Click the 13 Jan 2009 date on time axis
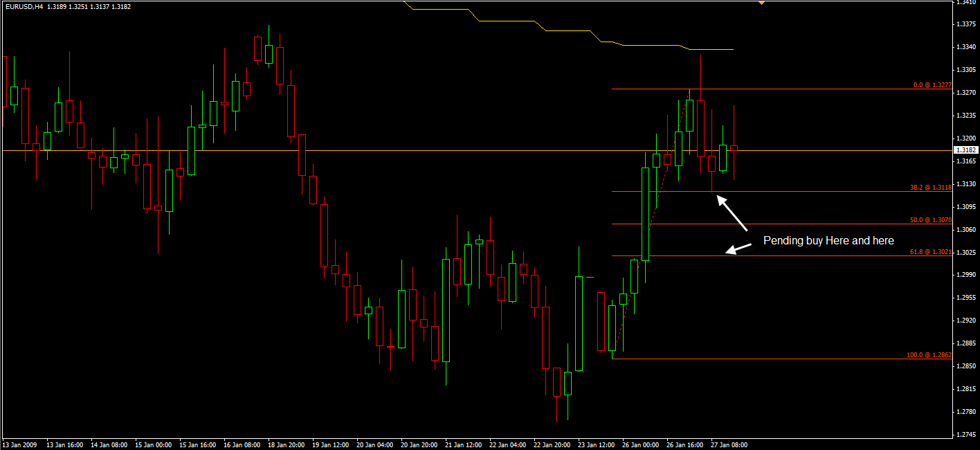 19,445
